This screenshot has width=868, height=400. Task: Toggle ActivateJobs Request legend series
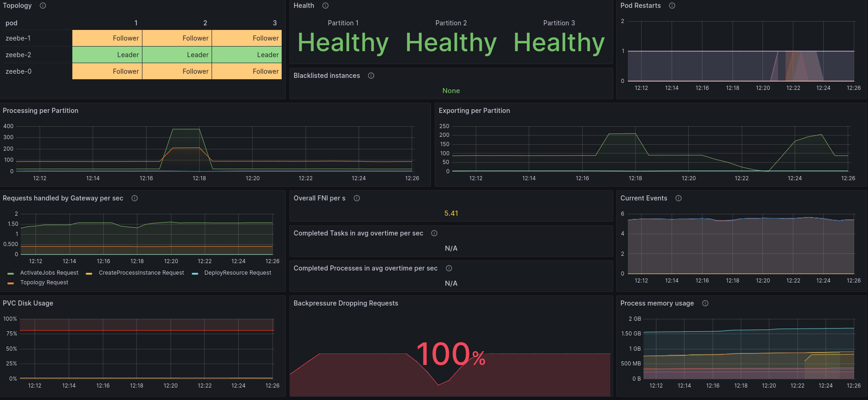click(x=49, y=273)
